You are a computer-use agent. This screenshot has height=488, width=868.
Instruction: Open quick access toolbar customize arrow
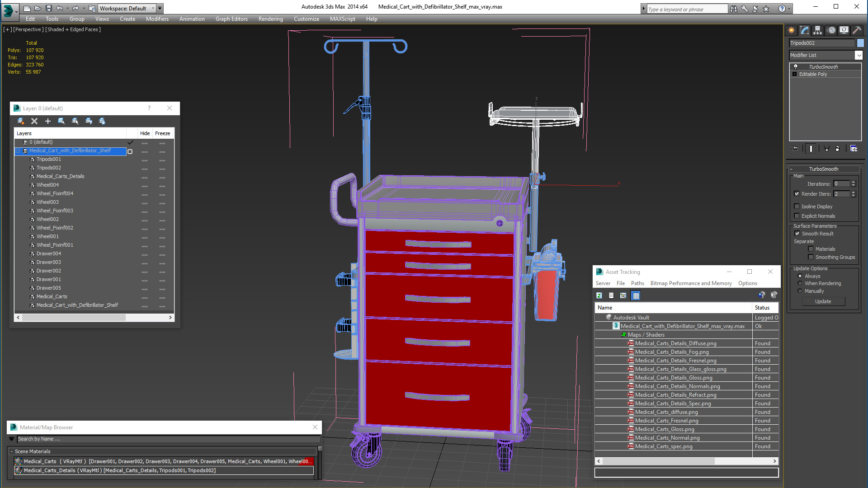[160, 8]
